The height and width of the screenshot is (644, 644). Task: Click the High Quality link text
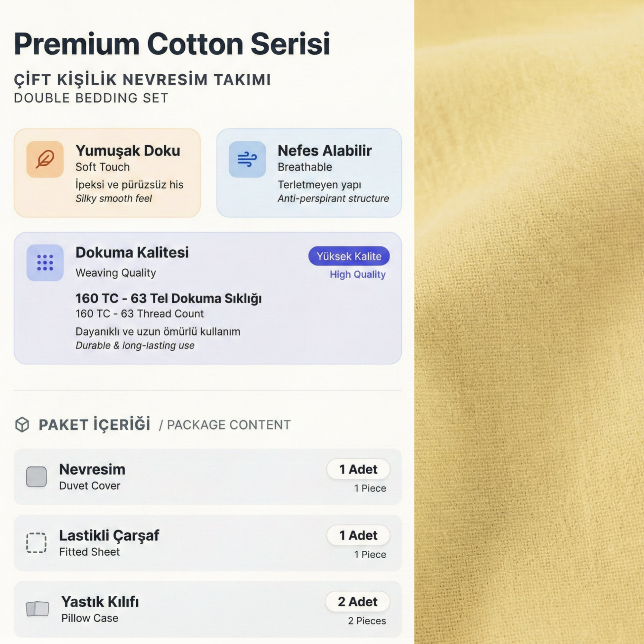[x=357, y=274]
